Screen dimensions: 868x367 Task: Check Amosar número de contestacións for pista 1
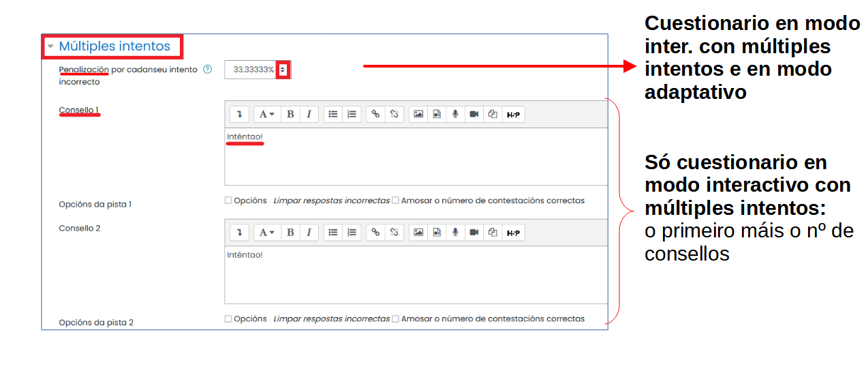point(396,201)
